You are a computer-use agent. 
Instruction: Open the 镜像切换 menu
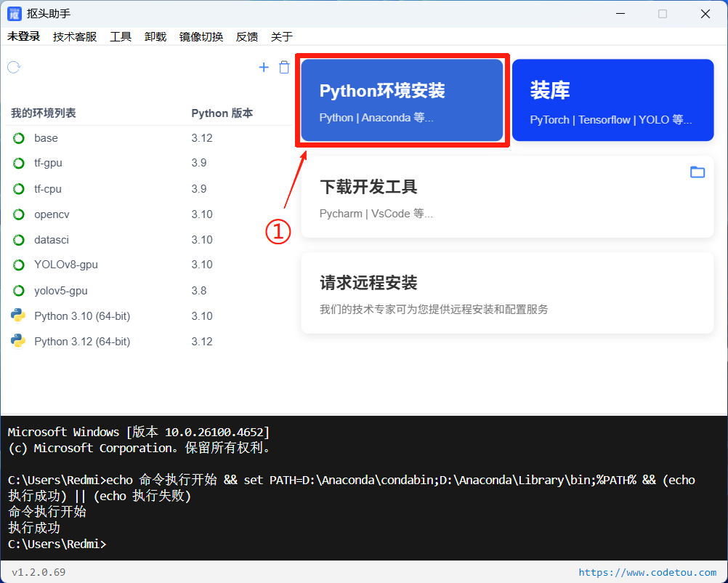pyautogui.click(x=201, y=36)
